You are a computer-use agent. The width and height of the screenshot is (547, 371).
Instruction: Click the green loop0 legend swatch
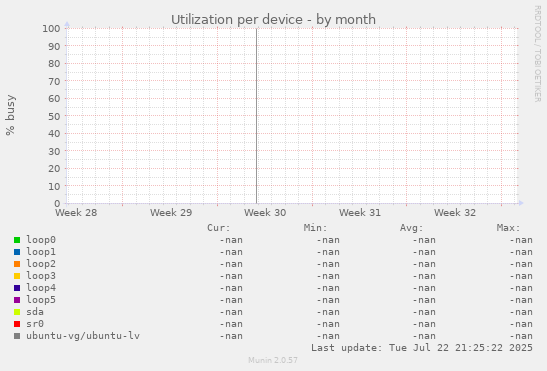(17, 240)
